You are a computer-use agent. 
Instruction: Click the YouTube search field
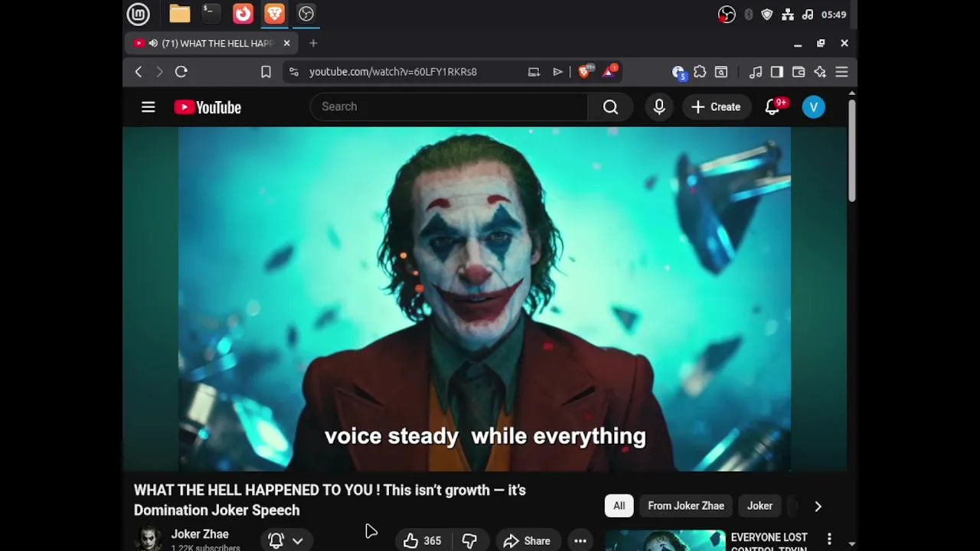[x=449, y=107]
